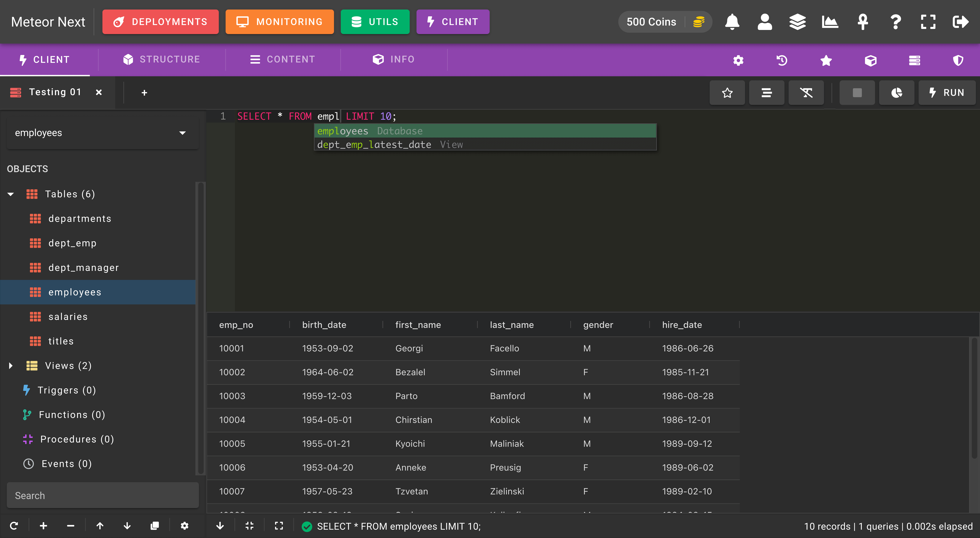
Task: Expand the Views (2) tree node
Action: pos(11,366)
